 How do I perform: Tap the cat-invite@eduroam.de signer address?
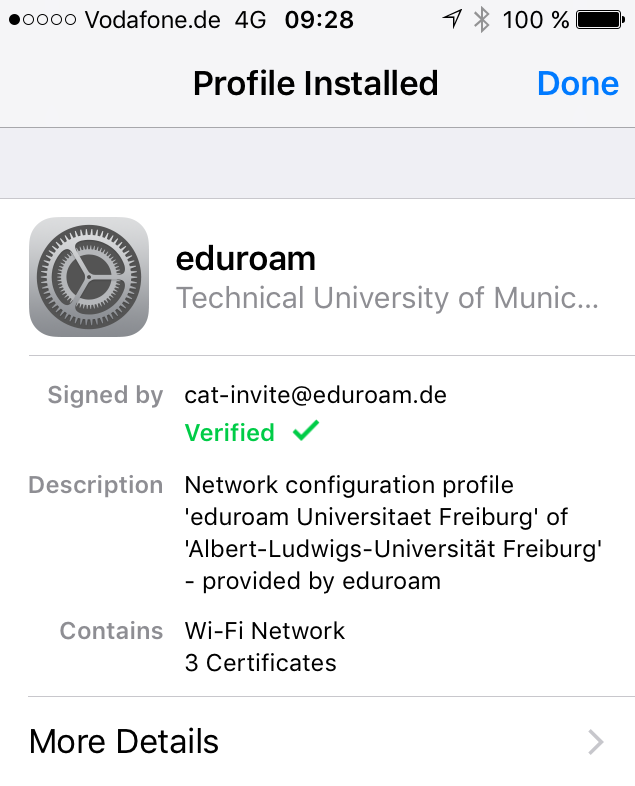[316, 395]
